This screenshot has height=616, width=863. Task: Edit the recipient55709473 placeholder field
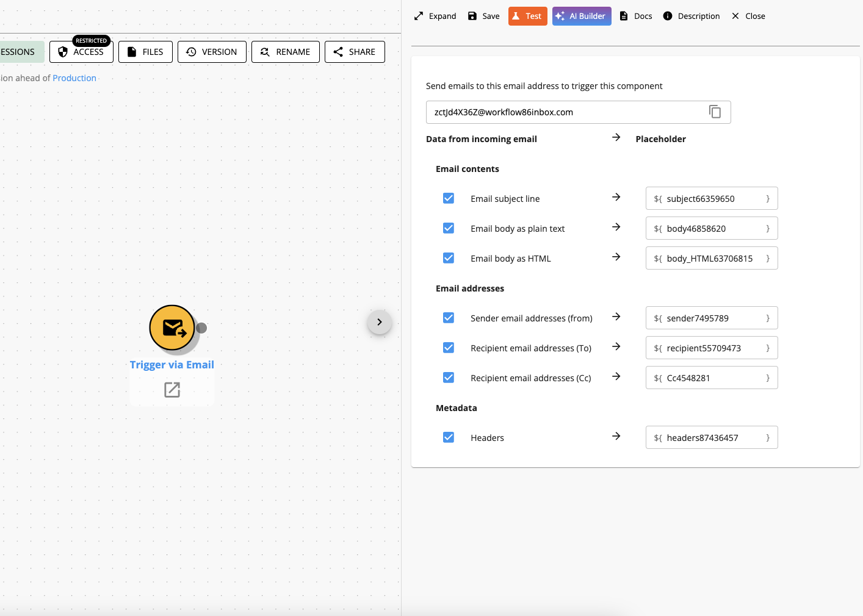pyautogui.click(x=712, y=348)
